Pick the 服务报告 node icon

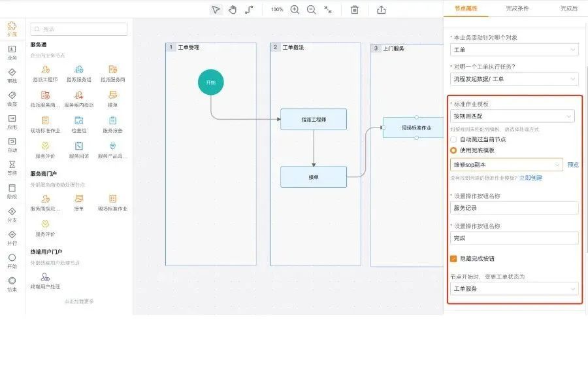tap(112, 124)
